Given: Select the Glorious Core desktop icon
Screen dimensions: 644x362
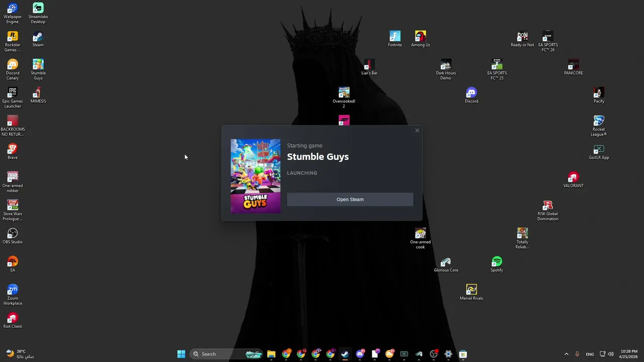Looking at the screenshot, I should click(446, 264).
